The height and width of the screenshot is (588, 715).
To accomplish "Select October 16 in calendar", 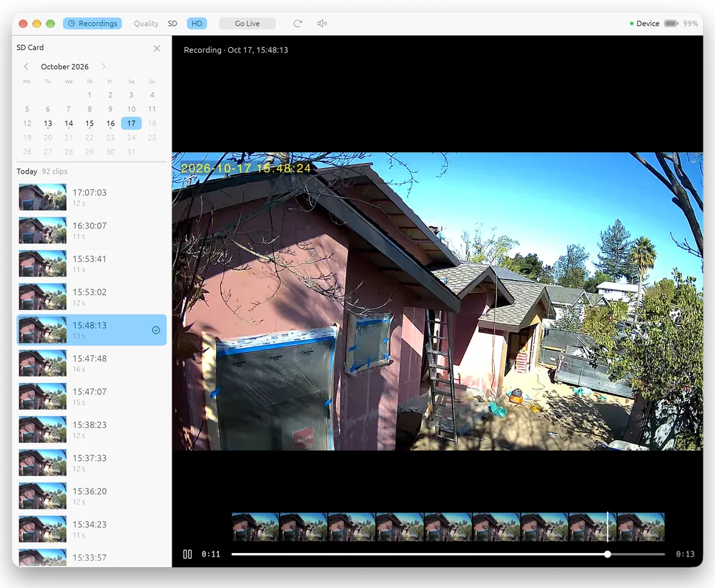I will tap(110, 124).
